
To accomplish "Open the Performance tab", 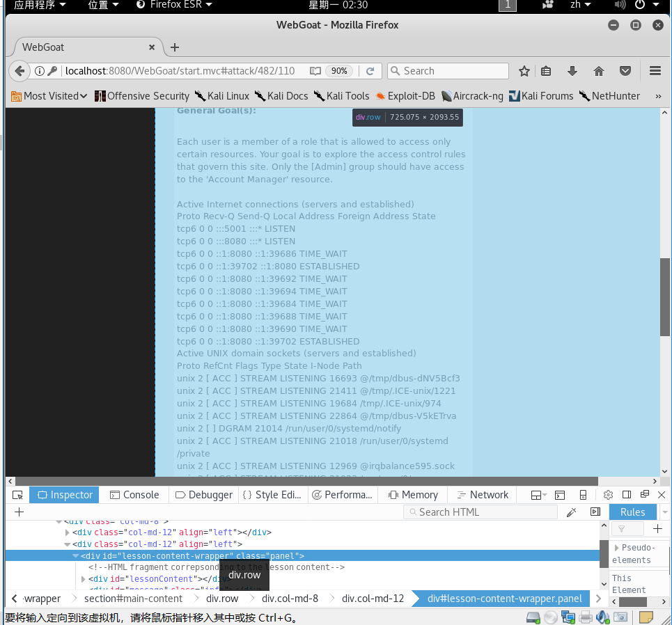I will pos(343,496).
